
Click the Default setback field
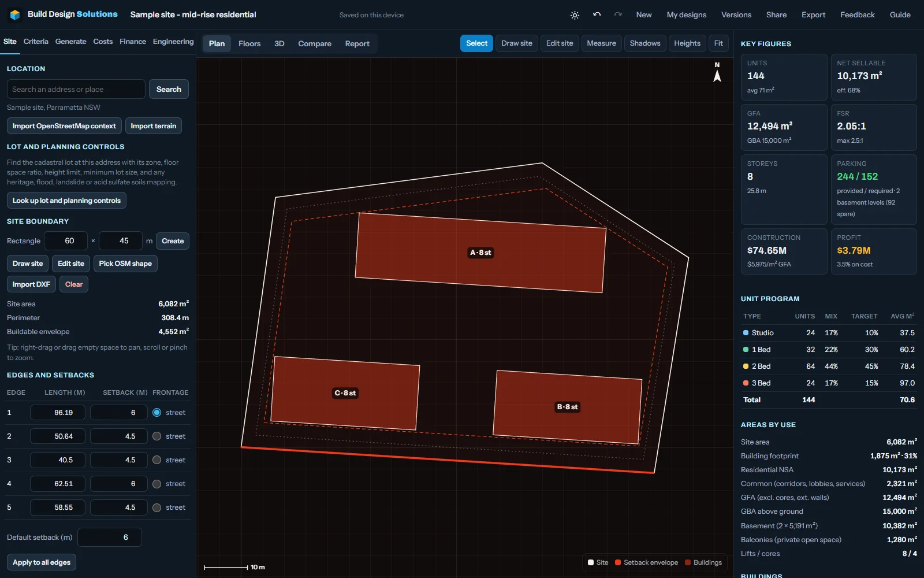click(110, 538)
